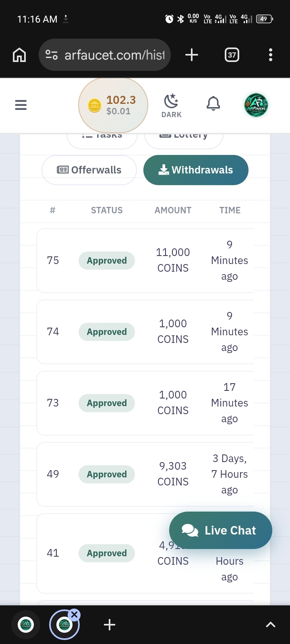Open Live Chat button
This screenshot has height=644, width=290.
pyautogui.click(x=221, y=530)
